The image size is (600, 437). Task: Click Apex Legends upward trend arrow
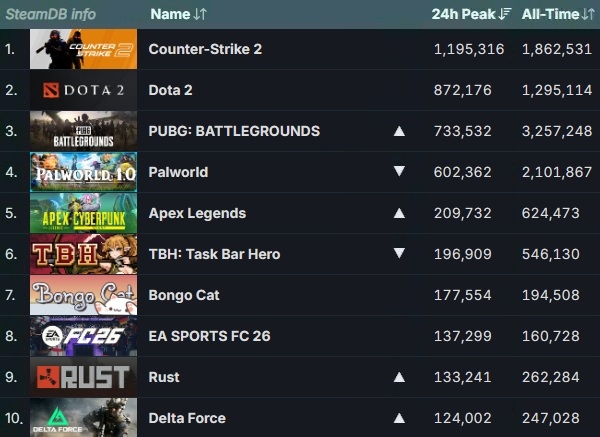click(399, 213)
